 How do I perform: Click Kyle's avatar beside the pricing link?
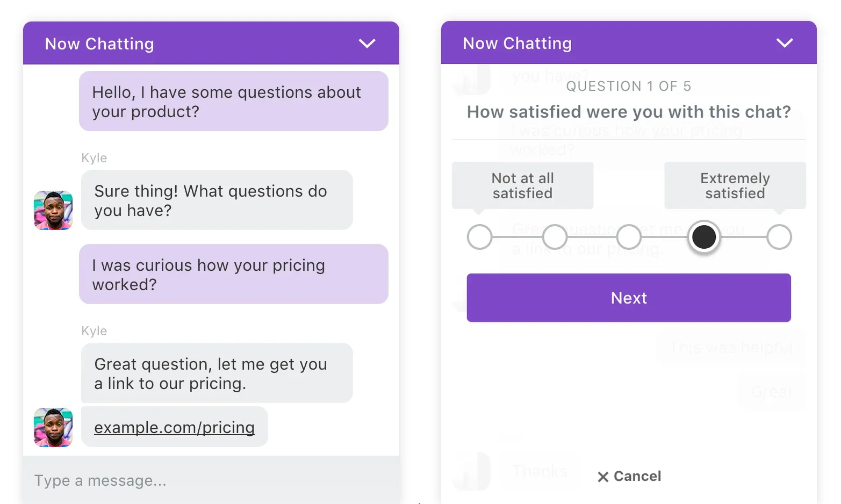(x=53, y=427)
